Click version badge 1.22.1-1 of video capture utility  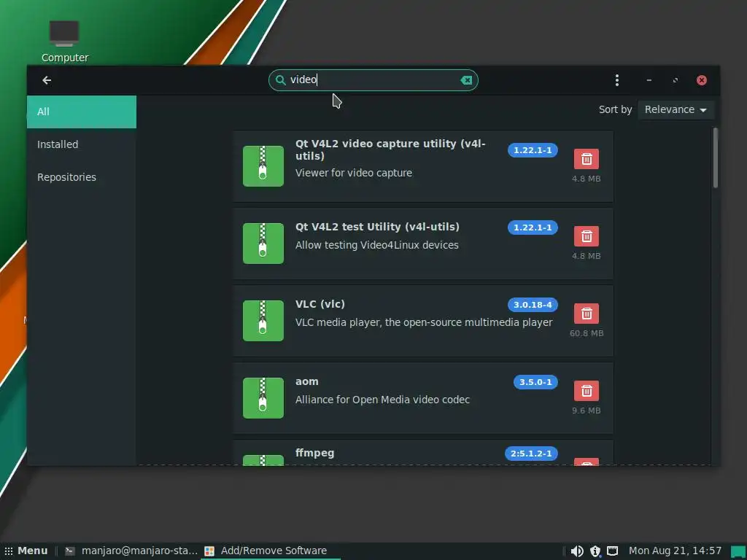[533, 150]
